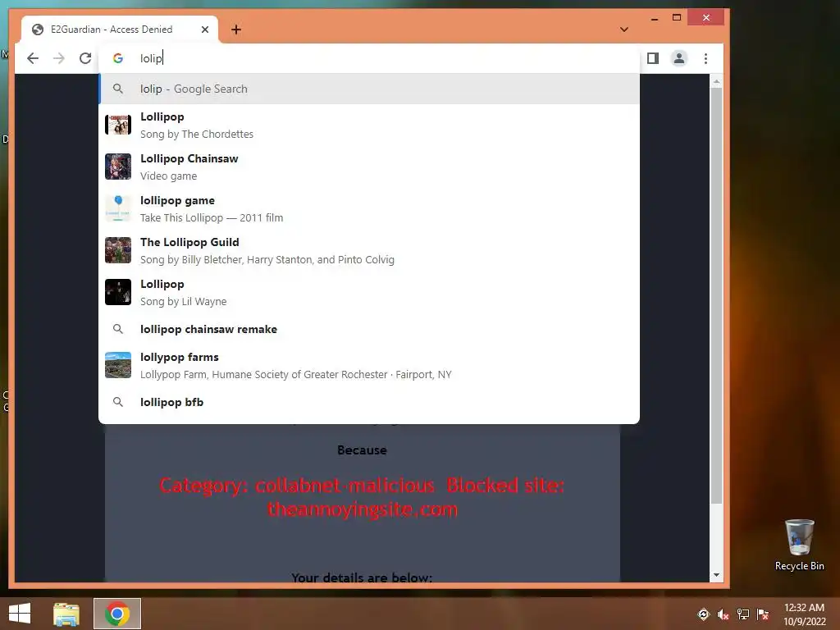Click the network tray icon
Viewport: 840px width, 630px height.
click(x=743, y=614)
